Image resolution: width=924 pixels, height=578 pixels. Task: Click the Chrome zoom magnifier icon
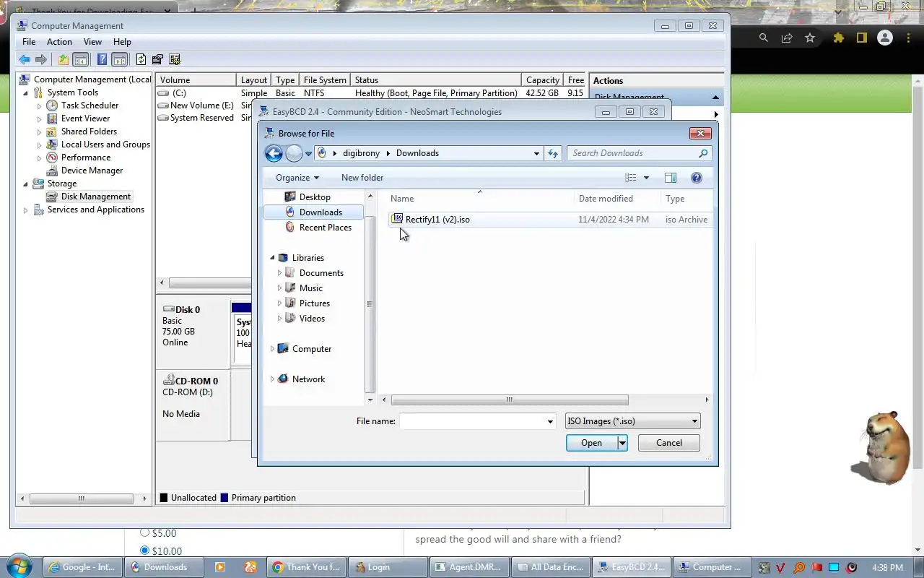[x=764, y=38]
